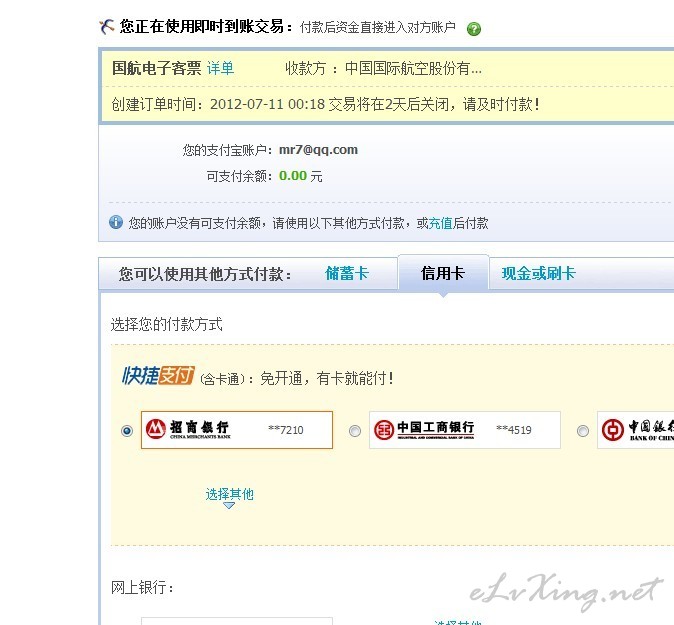Expand 选择其他 under quick payment
Viewport: 674px width, 625px height.
tap(230, 494)
